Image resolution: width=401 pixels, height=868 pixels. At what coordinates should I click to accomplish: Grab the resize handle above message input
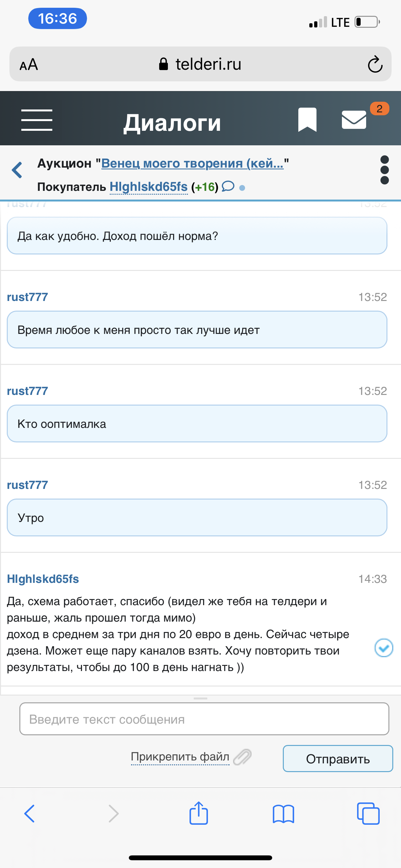click(x=200, y=698)
